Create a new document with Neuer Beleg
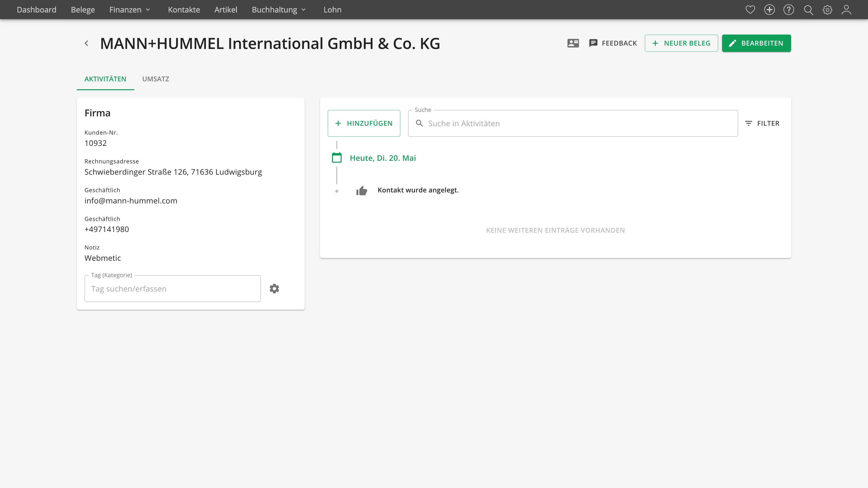 coord(681,43)
